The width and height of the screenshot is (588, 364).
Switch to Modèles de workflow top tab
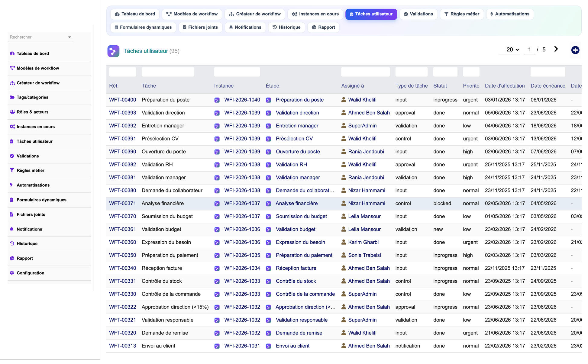point(192,14)
